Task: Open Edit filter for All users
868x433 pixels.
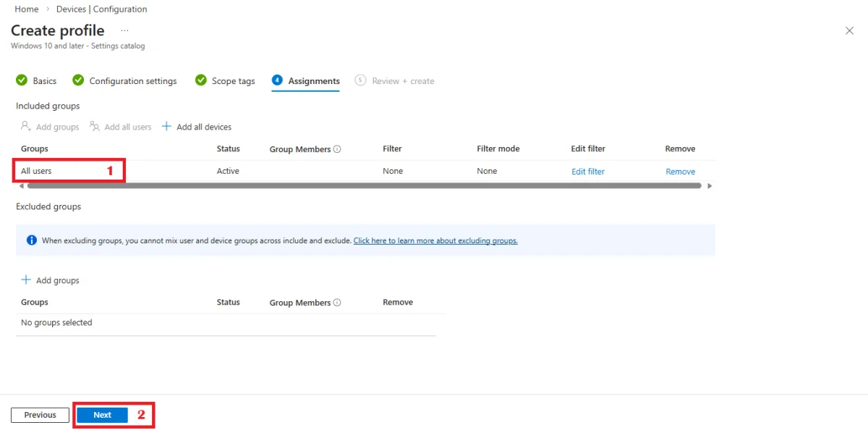Action: (x=587, y=172)
